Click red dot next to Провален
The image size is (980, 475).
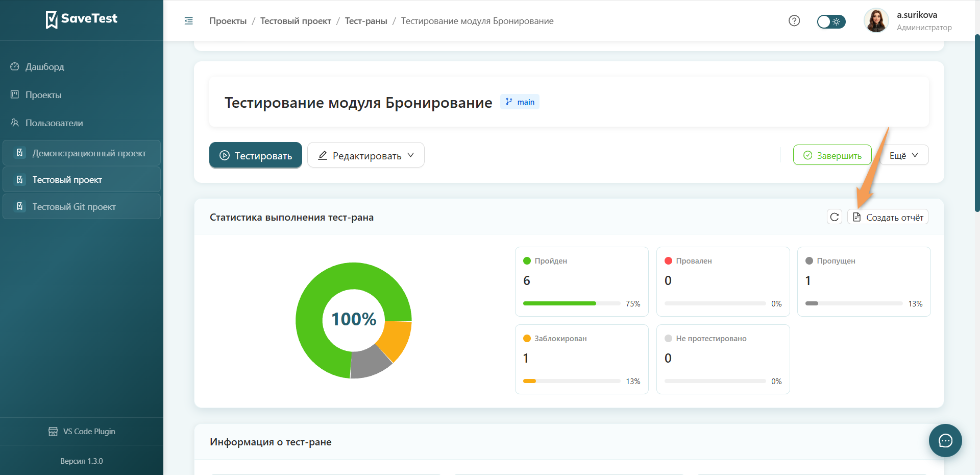pos(669,261)
